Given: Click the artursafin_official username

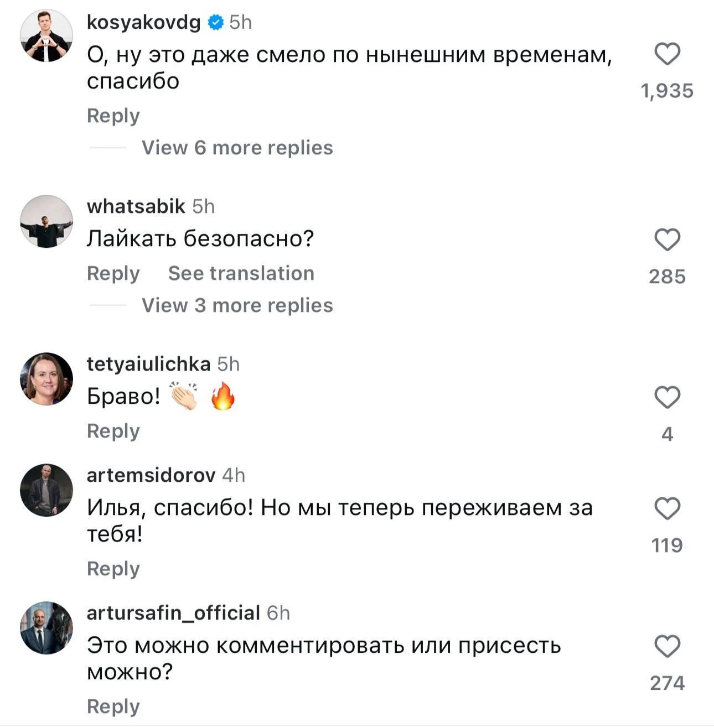Looking at the screenshot, I should [x=173, y=613].
